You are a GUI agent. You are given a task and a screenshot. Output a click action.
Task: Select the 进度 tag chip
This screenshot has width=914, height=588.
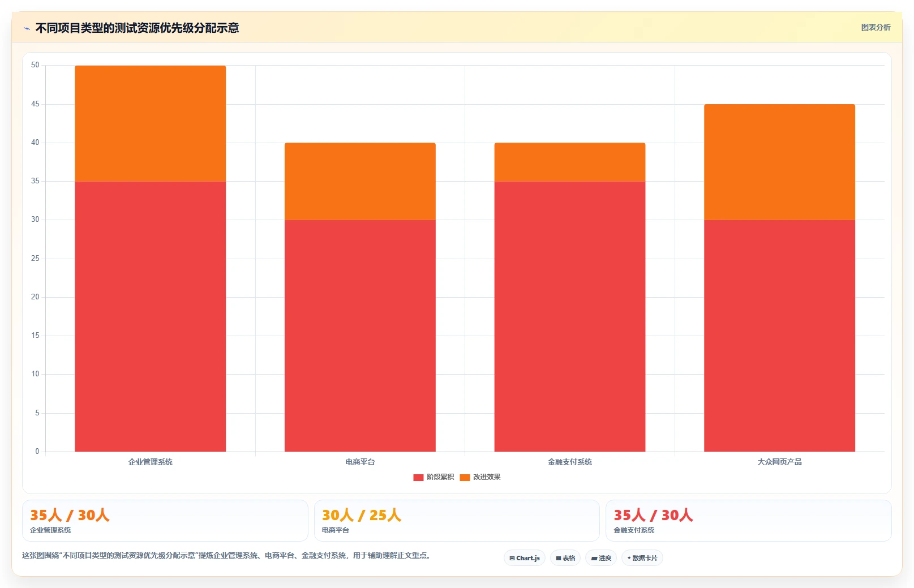pyautogui.click(x=601, y=558)
